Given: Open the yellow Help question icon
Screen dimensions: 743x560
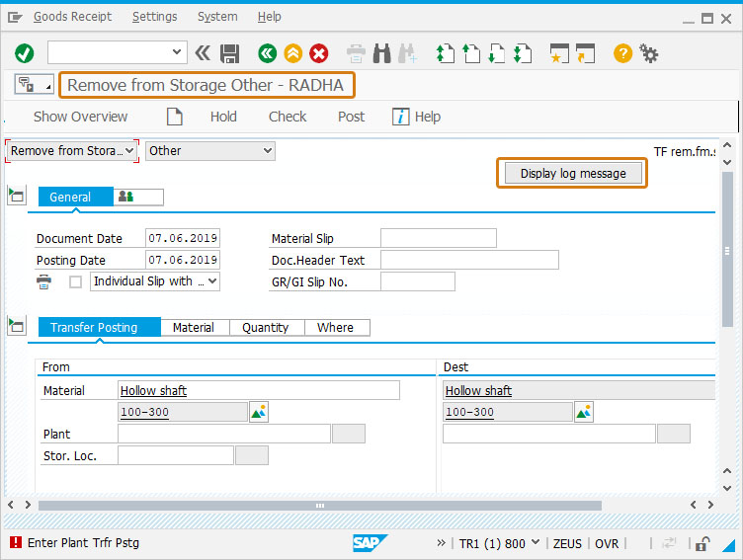Looking at the screenshot, I should 622,53.
